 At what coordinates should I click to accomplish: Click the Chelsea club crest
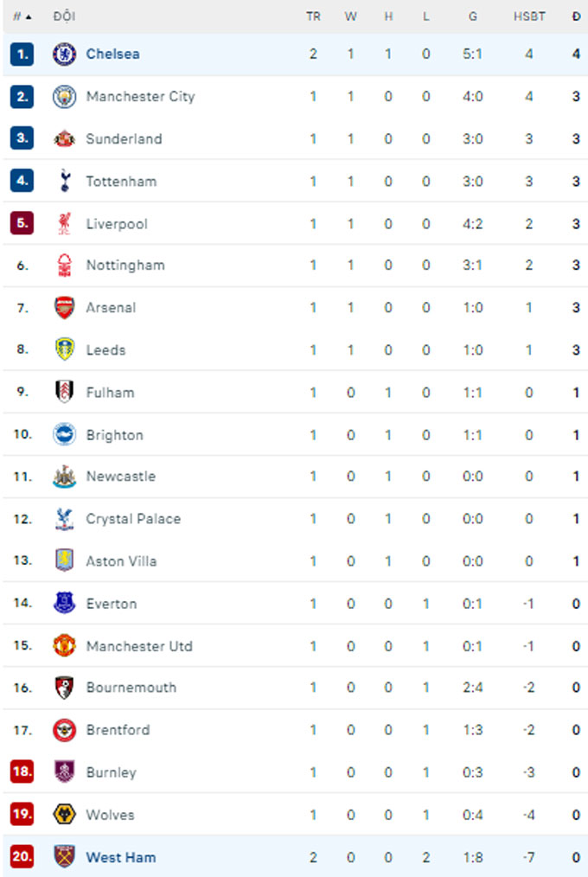(66, 54)
